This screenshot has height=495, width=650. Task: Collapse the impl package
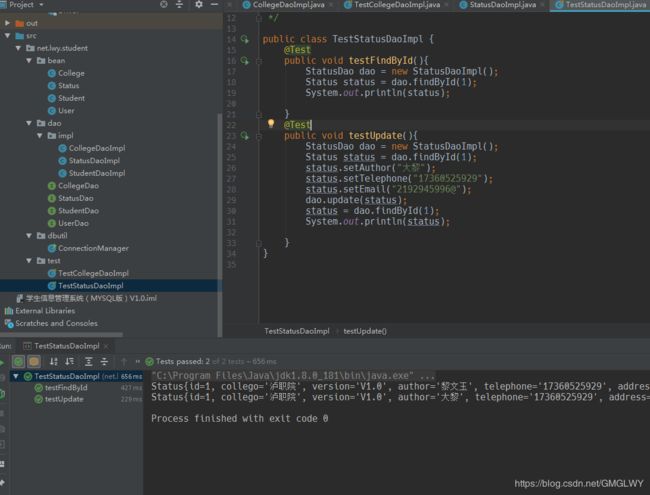point(40,136)
